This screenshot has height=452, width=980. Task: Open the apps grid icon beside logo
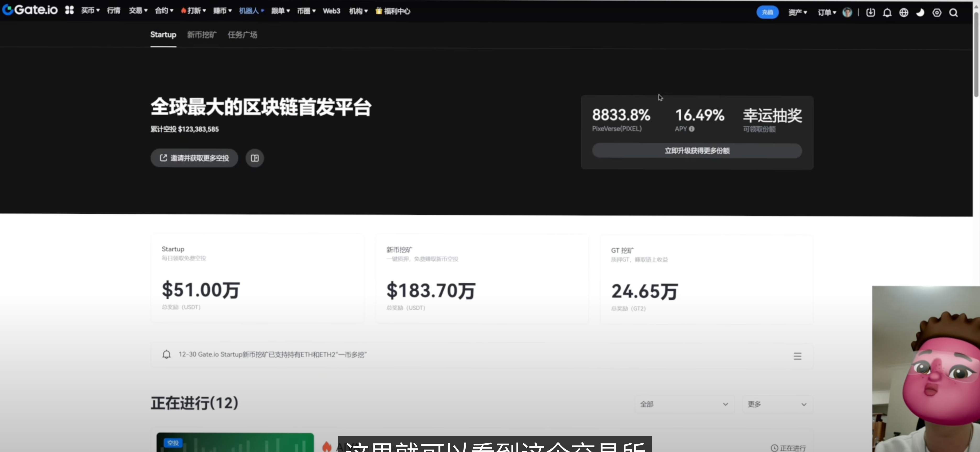pos(69,11)
